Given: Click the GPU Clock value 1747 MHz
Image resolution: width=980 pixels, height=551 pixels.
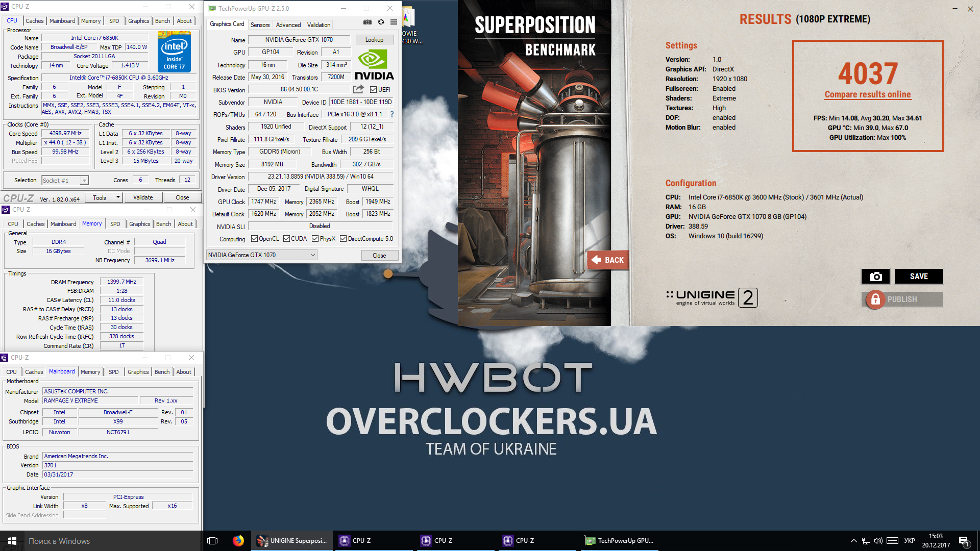Looking at the screenshot, I should pyautogui.click(x=263, y=202).
